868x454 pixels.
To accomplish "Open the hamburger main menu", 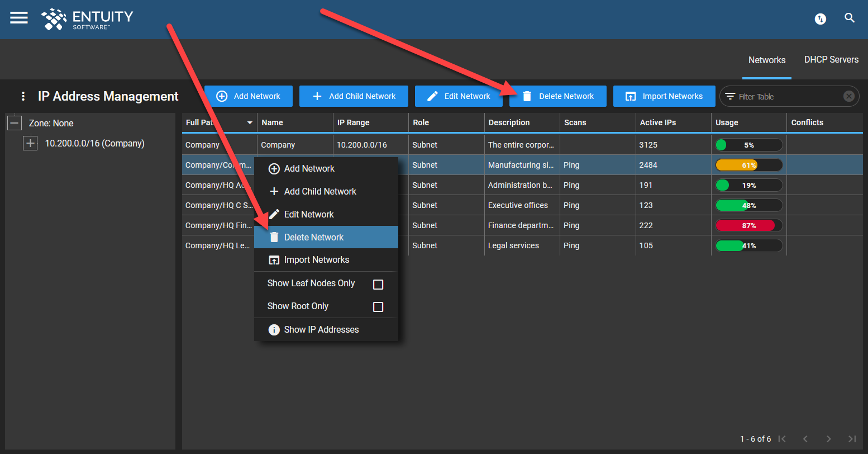I will pyautogui.click(x=19, y=18).
